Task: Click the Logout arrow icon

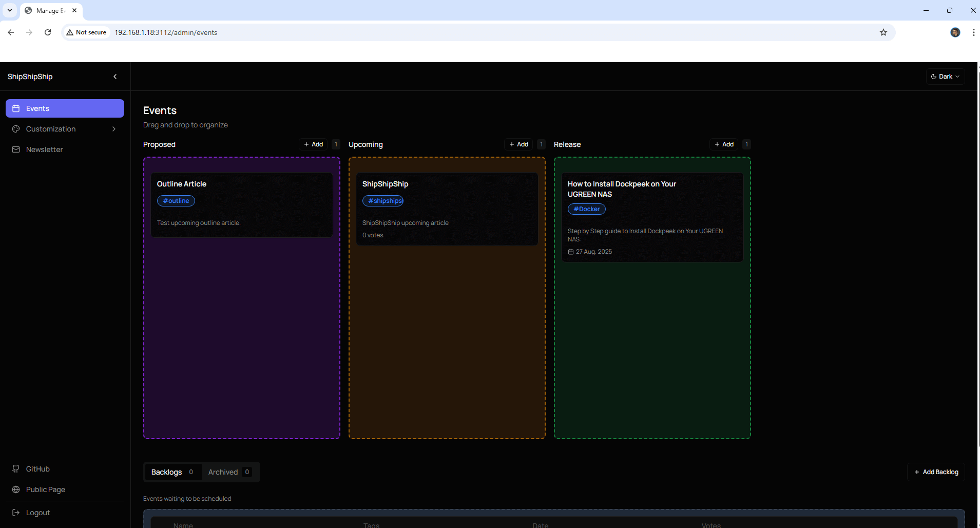Action: click(x=16, y=513)
